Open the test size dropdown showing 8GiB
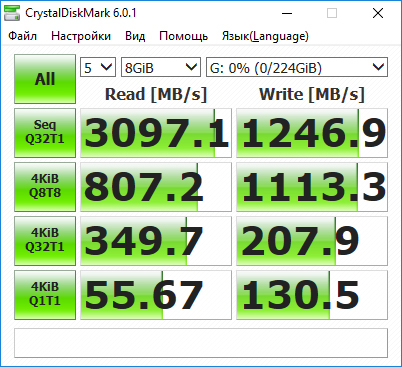Image resolution: width=402 pixels, height=367 pixels. 161,67
